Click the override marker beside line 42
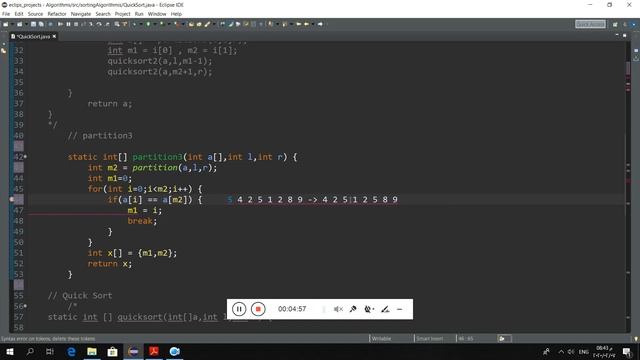The height and width of the screenshot is (360, 640). [x=25, y=157]
